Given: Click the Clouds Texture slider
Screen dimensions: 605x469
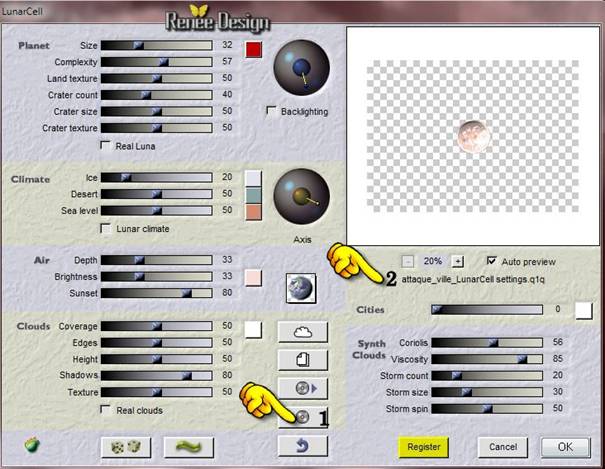Looking at the screenshot, I should coord(157,392).
